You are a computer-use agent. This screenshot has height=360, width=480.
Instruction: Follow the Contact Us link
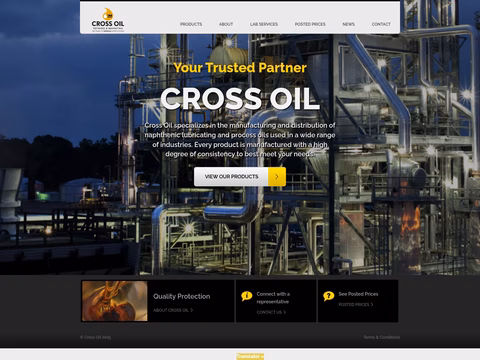click(271, 312)
